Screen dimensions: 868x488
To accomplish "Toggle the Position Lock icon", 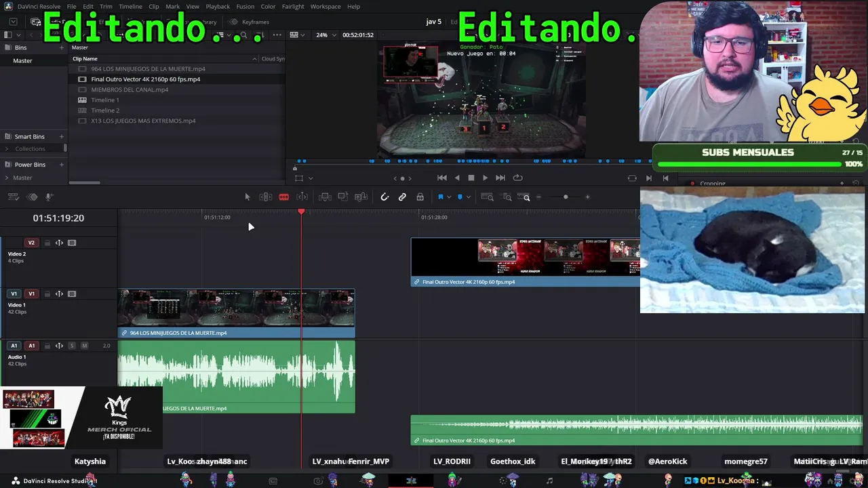I will click(x=420, y=197).
